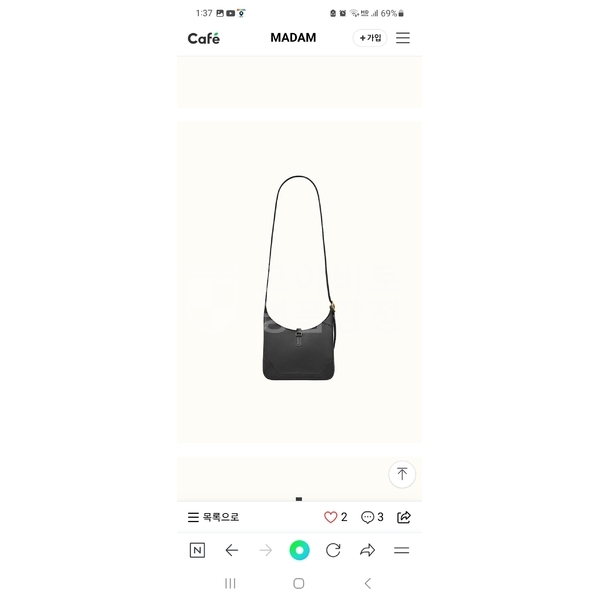
Task: Jump to top with arrow button
Action: 402,474
